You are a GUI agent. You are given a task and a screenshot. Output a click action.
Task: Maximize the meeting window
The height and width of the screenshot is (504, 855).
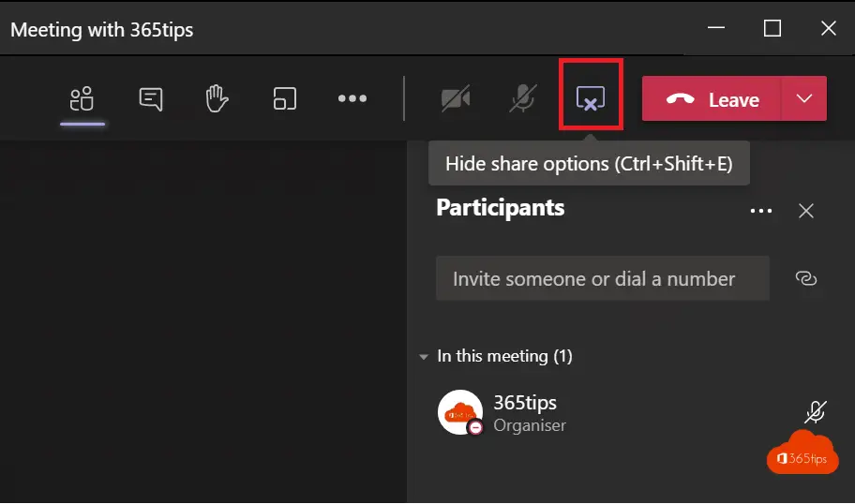[772, 28]
